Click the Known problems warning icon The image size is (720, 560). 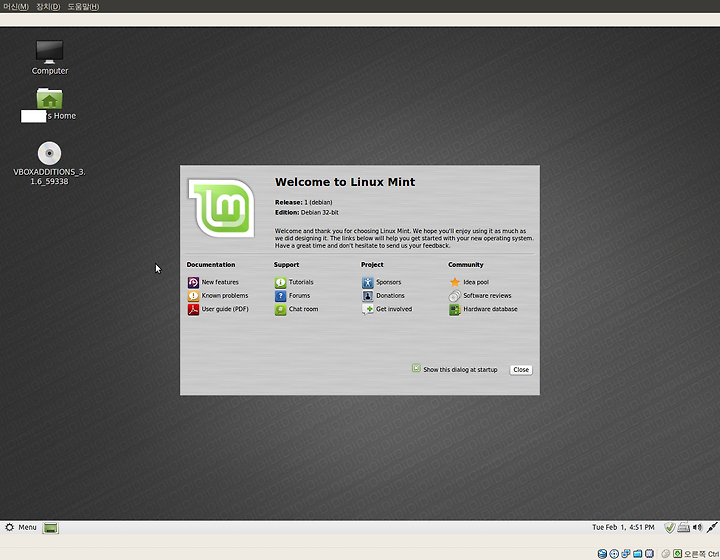(193, 296)
